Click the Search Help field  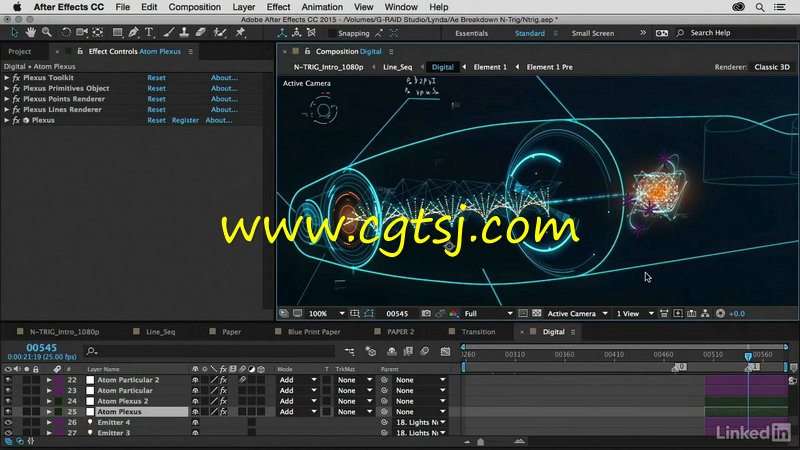(x=735, y=33)
